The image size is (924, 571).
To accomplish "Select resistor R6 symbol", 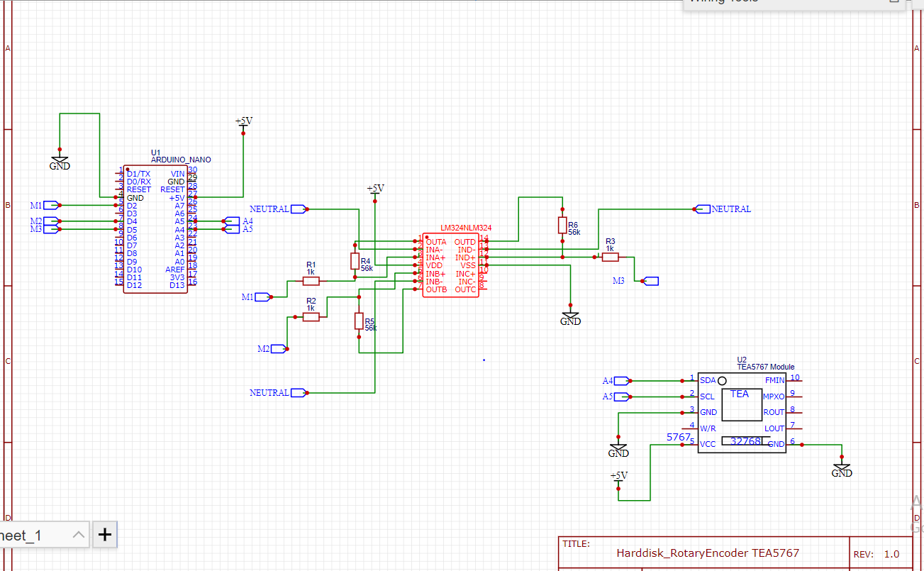I will coord(562,226).
